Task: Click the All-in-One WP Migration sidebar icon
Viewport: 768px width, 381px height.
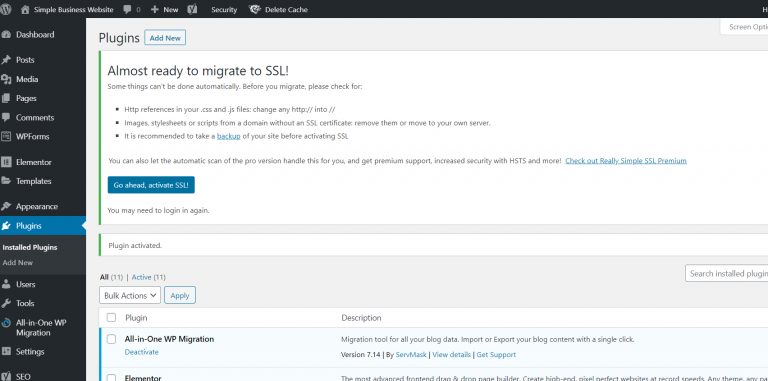Action: point(6,323)
